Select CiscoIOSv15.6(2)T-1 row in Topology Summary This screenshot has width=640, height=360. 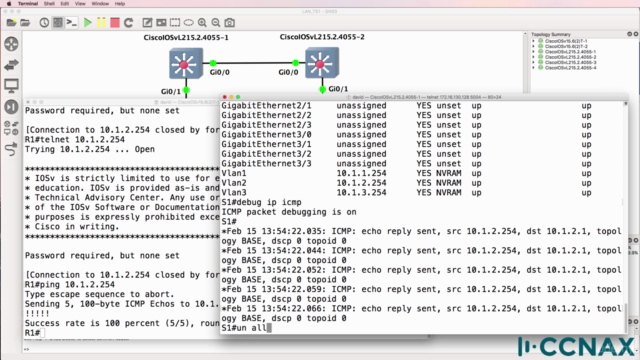coord(566,41)
